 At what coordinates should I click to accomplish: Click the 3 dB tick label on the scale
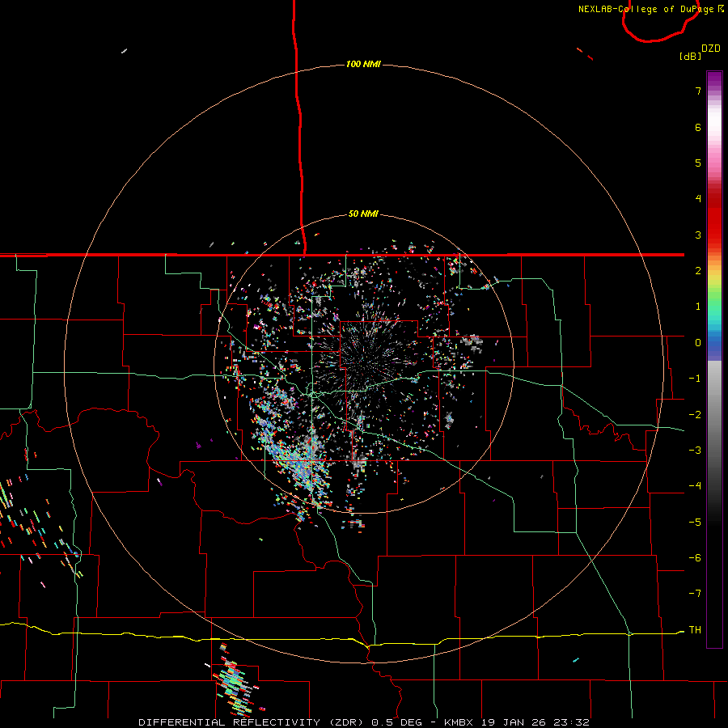coord(698,235)
